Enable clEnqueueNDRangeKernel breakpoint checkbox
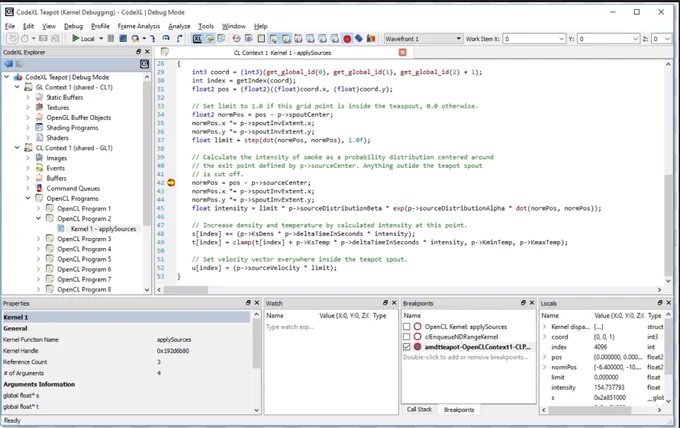The image size is (680, 428). (407, 337)
